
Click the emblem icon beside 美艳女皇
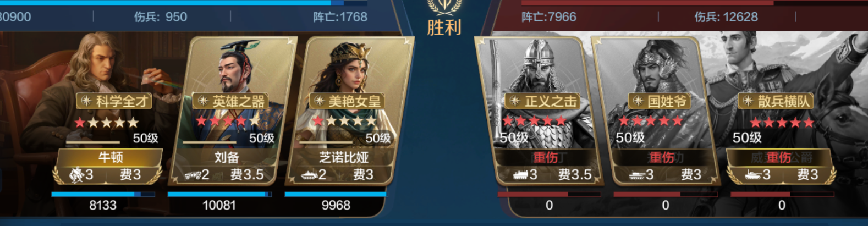tap(319, 101)
